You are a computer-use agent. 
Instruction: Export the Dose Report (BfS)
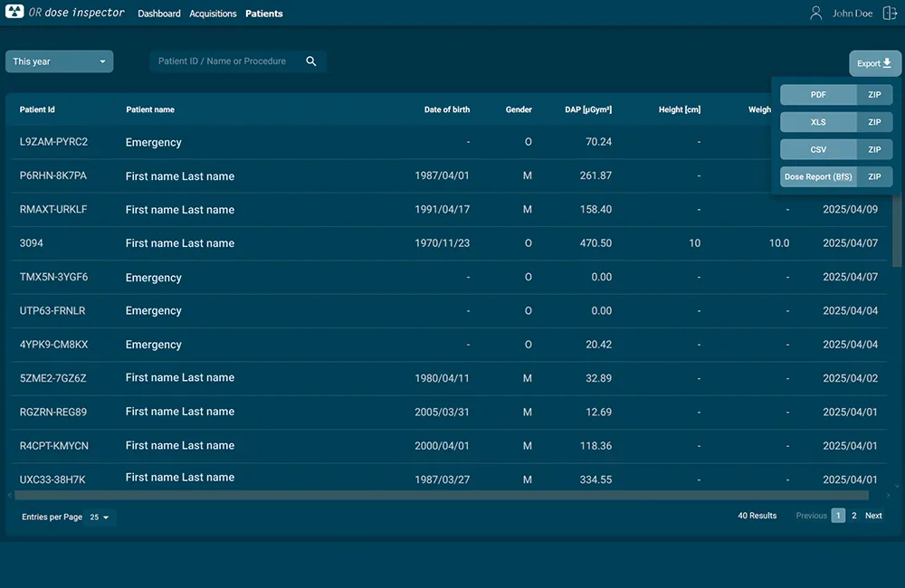[818, 177]
